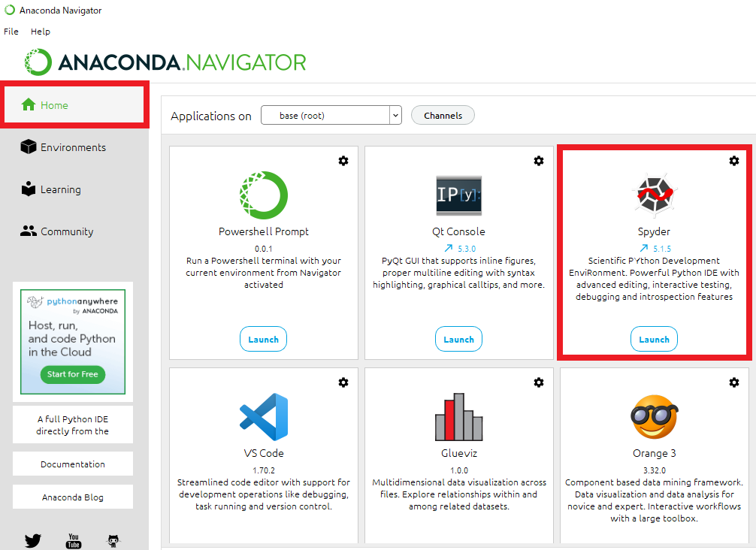Open settings gear on Glueviz card

coord(539,382)
